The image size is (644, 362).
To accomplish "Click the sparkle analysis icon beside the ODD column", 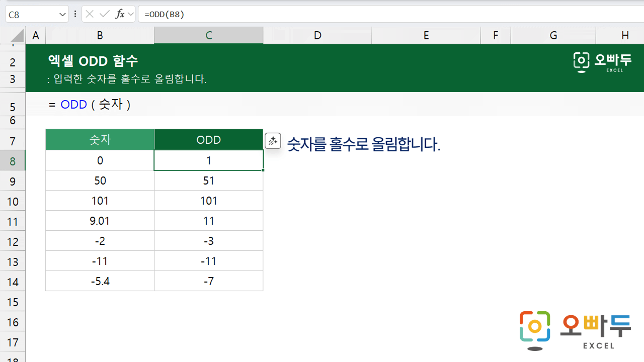I will pos(273,141).
